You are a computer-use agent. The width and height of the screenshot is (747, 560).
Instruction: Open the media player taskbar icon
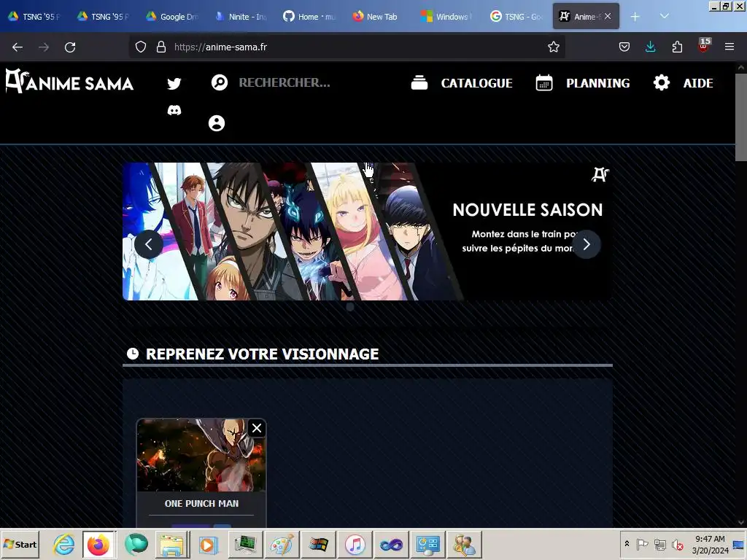tap(208, 544)
